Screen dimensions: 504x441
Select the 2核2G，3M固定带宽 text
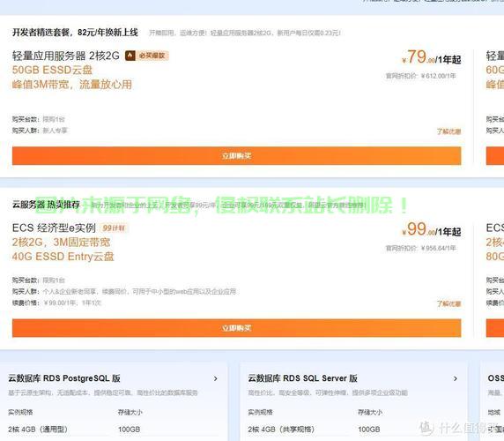point(61,243)
